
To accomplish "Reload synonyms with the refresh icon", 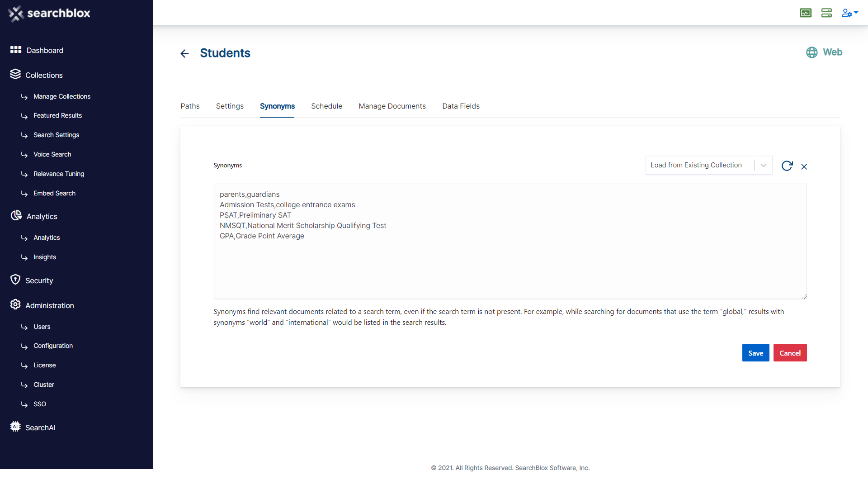I will coord(787,166).
